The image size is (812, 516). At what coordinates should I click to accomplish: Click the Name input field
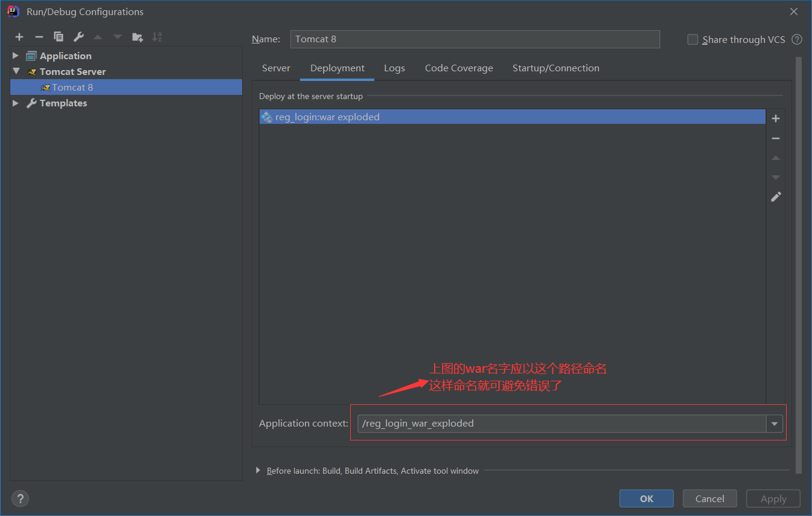pos(475,39)
